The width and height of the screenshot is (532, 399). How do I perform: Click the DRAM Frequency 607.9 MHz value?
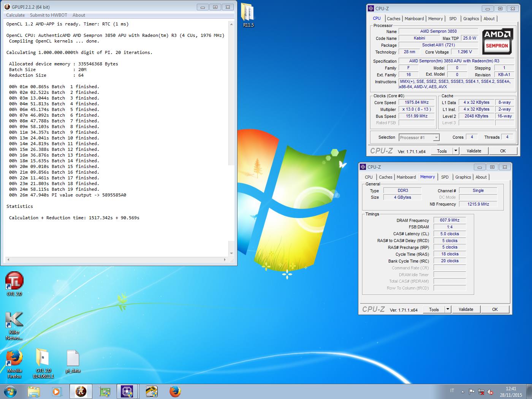450,220
